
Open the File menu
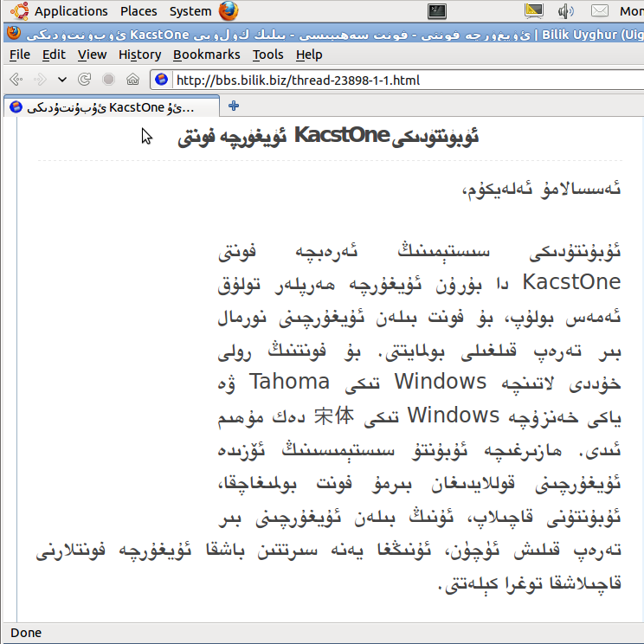click(20, 55)
